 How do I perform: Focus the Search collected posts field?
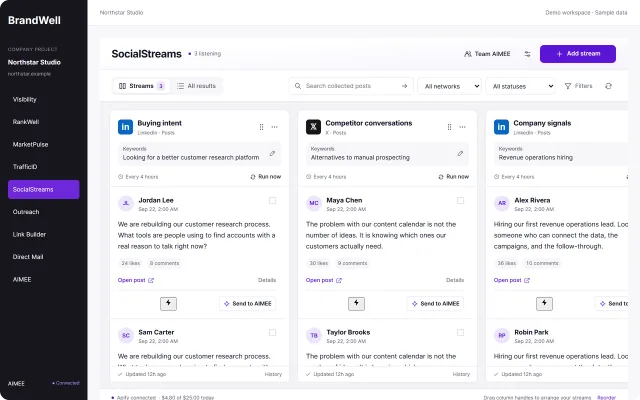pos(351,86)
